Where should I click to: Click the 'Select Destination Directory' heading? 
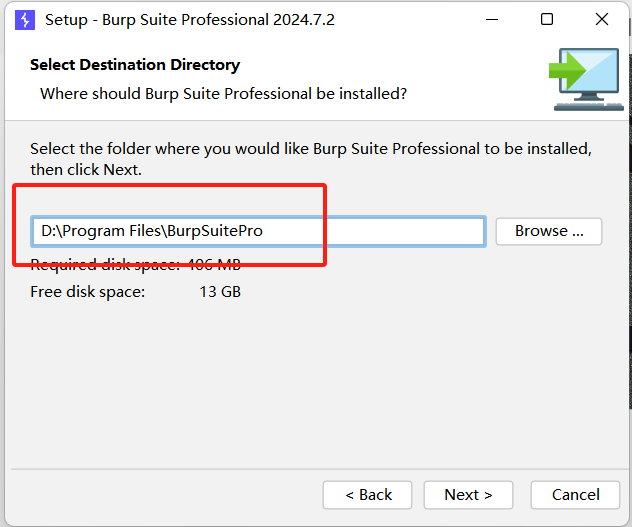pos(135,65)
